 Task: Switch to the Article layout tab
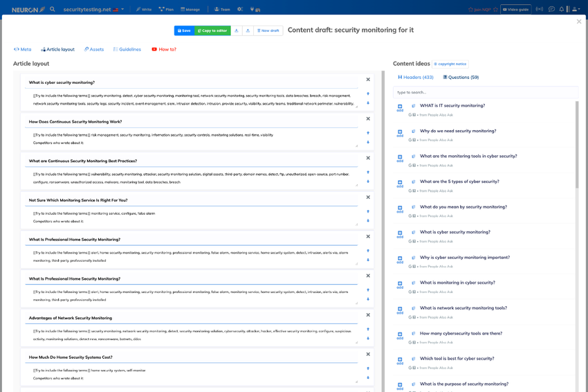pos(57,49)
